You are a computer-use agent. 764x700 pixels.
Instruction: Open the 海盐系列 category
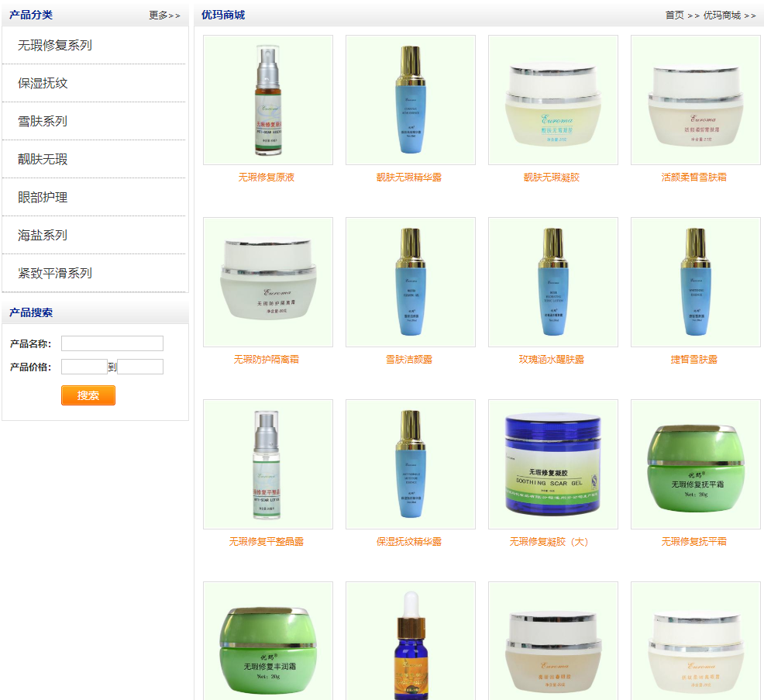(x=43, y=236)
